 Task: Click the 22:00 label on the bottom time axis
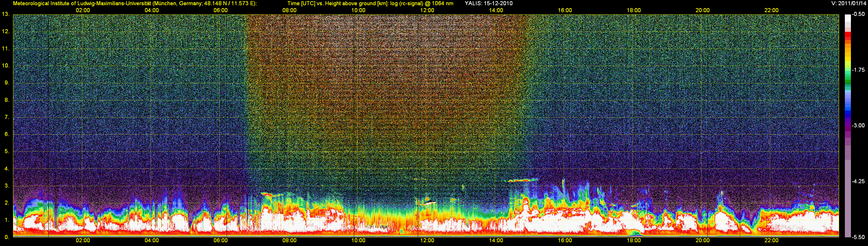pos(771,241)
